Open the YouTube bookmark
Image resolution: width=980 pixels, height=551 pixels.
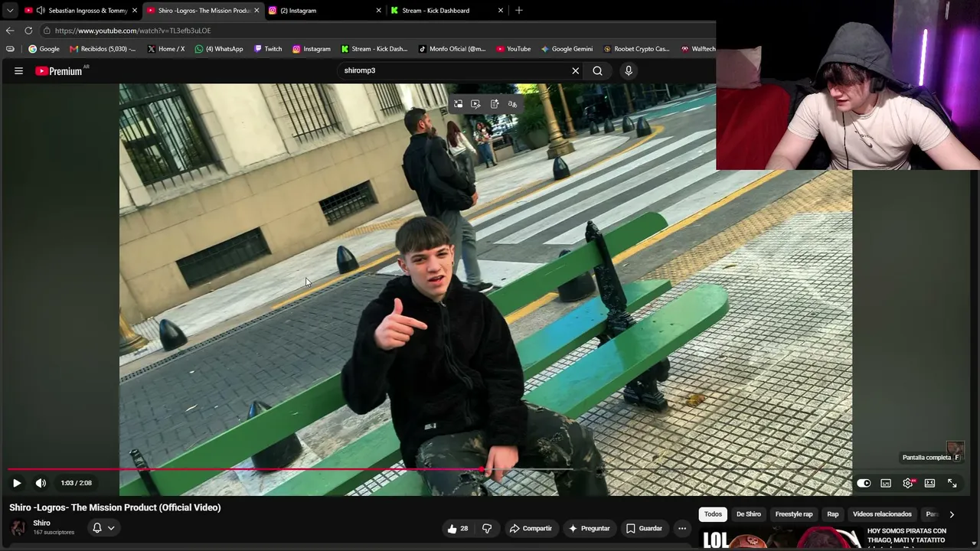(513, 49)
